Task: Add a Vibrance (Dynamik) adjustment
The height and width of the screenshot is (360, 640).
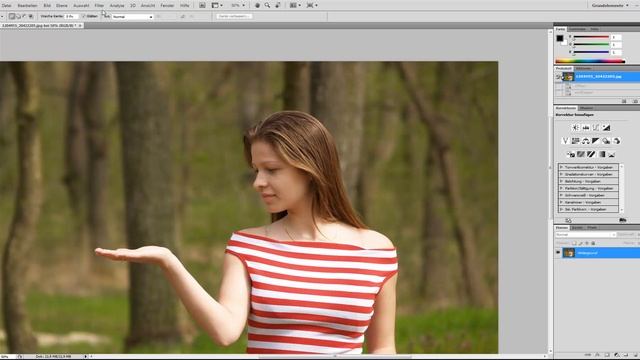Action: pyautogui.click(x=565, y=141)
